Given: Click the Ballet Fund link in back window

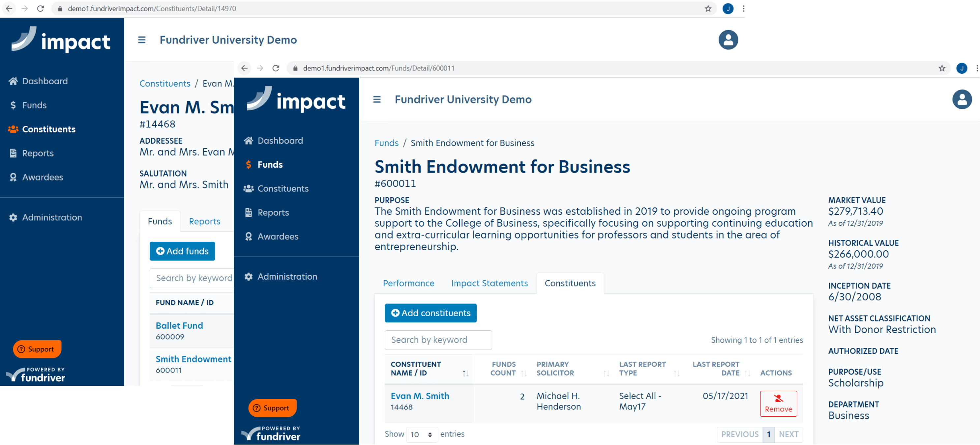Looking at the screenshot, I should point(179,326).
